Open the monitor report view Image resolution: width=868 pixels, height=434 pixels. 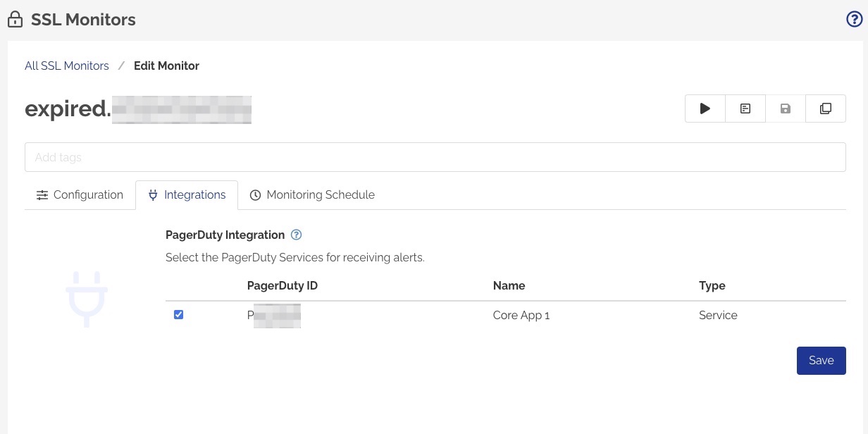coord(745,108)
